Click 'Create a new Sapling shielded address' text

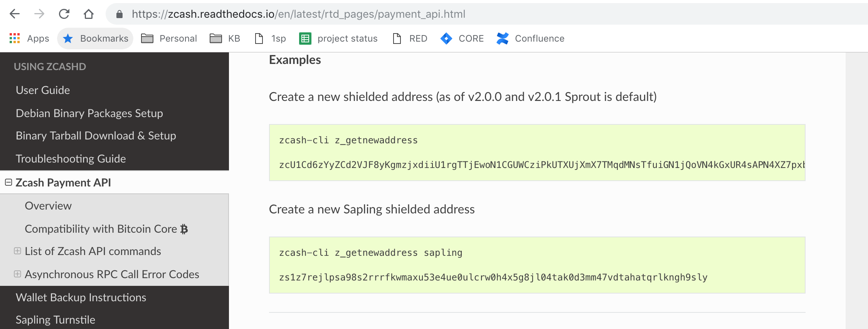pos(372,209)
